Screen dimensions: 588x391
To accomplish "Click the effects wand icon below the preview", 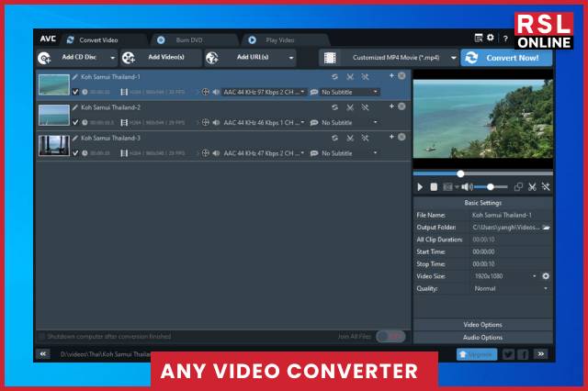I will 546,187.
